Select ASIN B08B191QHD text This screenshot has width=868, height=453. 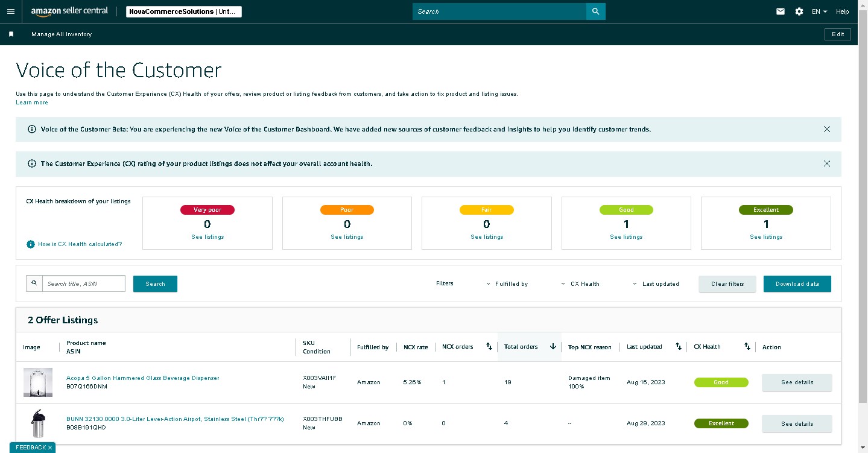86,428
